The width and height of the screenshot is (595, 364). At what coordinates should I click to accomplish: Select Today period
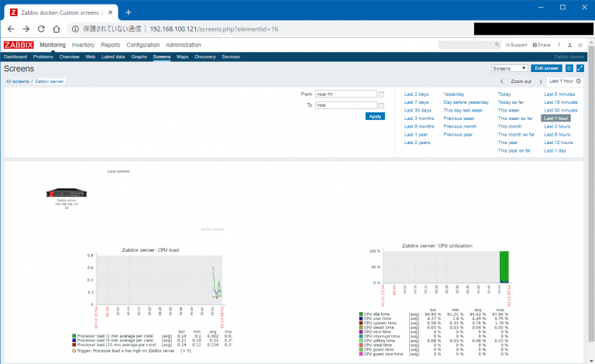pyautogui.click(x=504, y=94)
